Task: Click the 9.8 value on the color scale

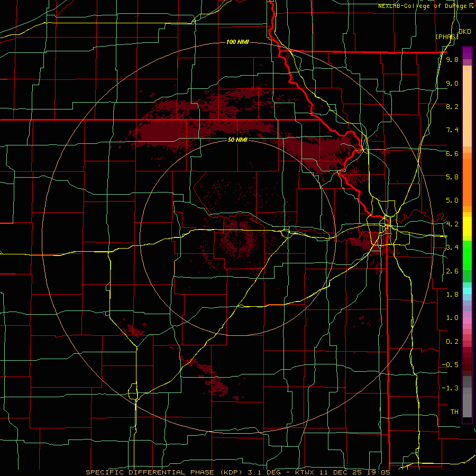Action: coord(452,59)
